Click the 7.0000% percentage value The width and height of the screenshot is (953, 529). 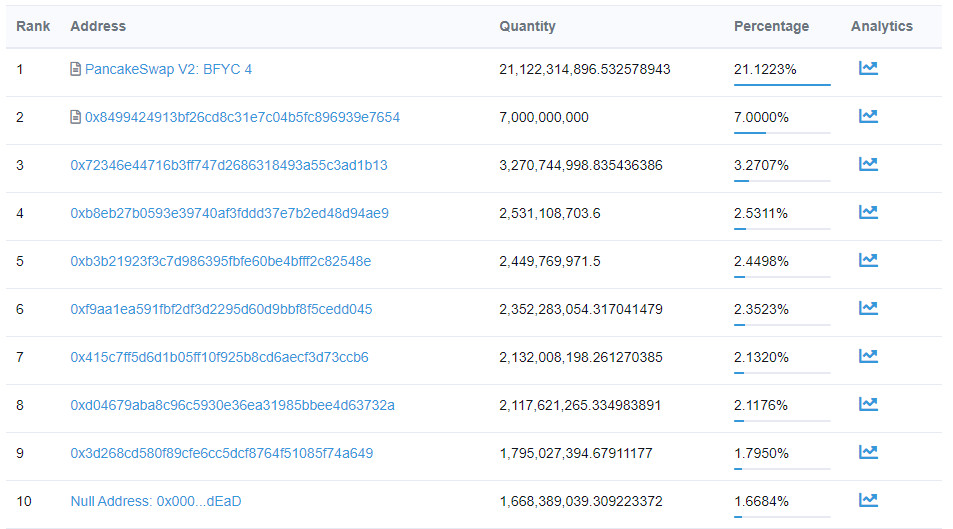click(762, 117)
